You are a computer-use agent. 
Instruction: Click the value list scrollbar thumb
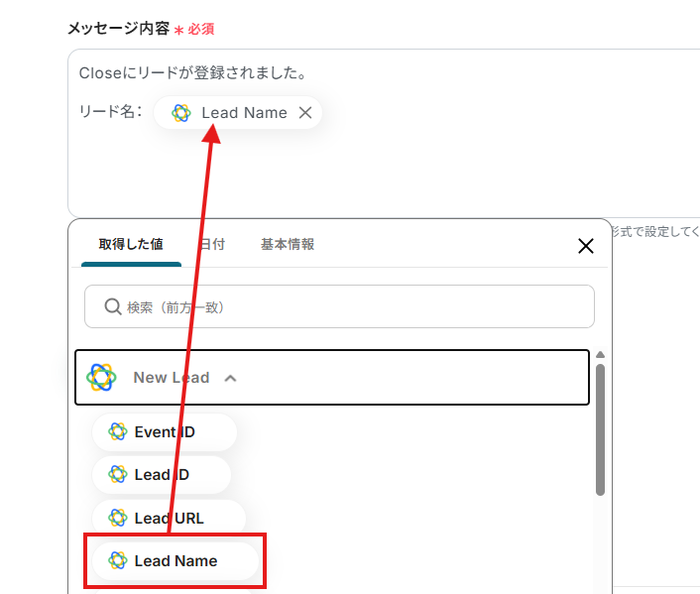(x=601, y=429)
